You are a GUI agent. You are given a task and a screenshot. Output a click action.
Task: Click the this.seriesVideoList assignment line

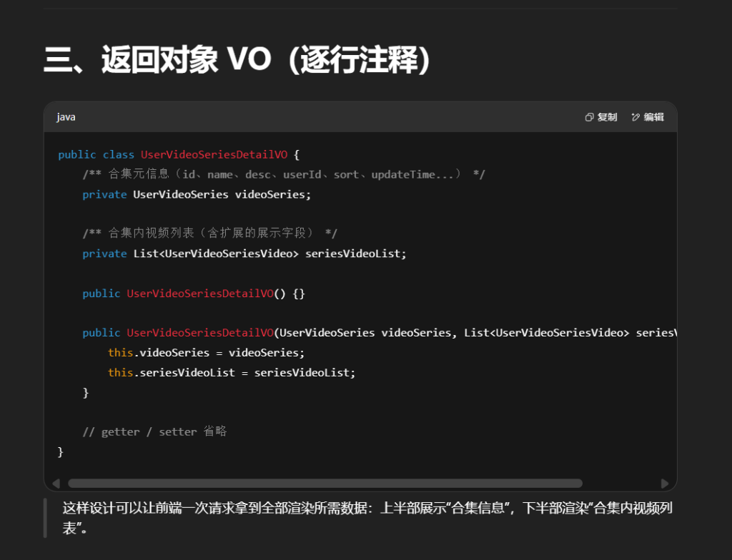[x=231, y=373]
